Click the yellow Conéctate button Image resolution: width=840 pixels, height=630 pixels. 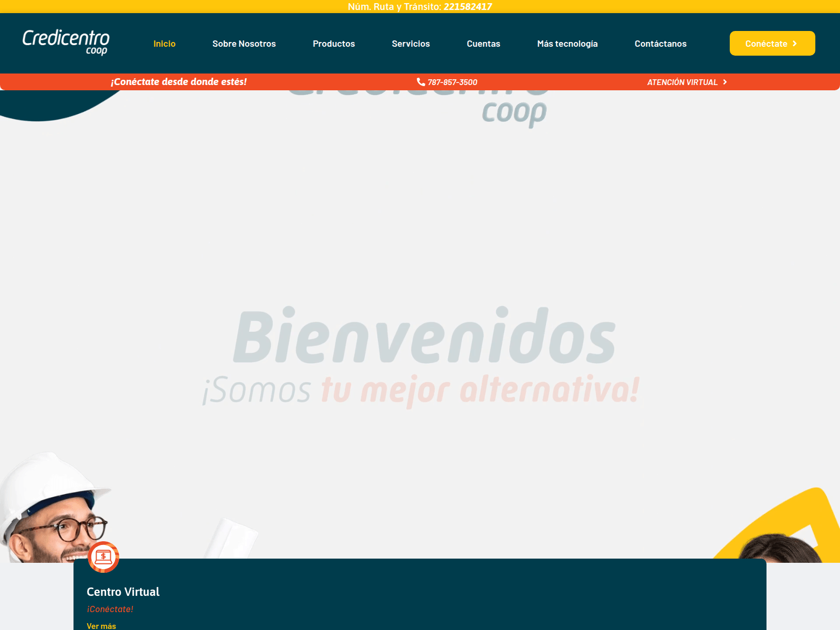772,43
